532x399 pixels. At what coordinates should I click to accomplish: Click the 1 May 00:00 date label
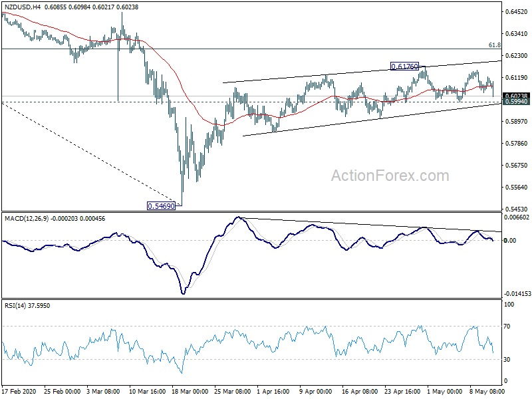point(444,391)
